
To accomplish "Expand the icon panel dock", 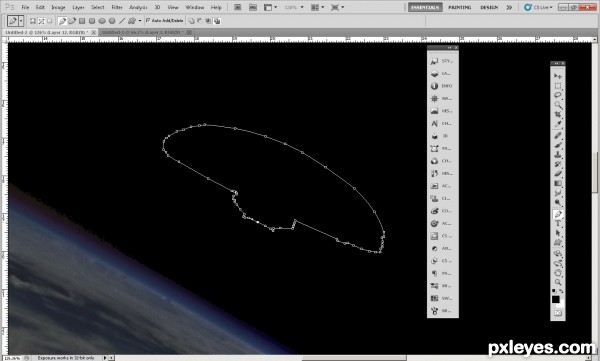I will (x=449, y=47).
